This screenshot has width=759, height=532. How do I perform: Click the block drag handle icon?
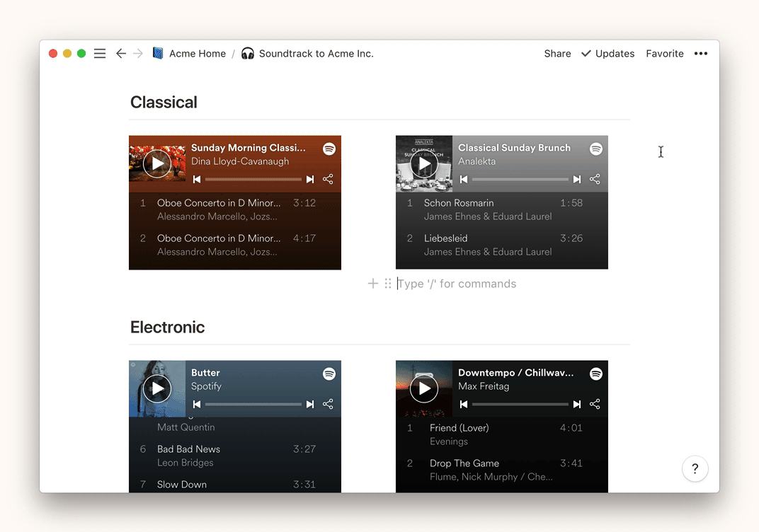point(388,284)
